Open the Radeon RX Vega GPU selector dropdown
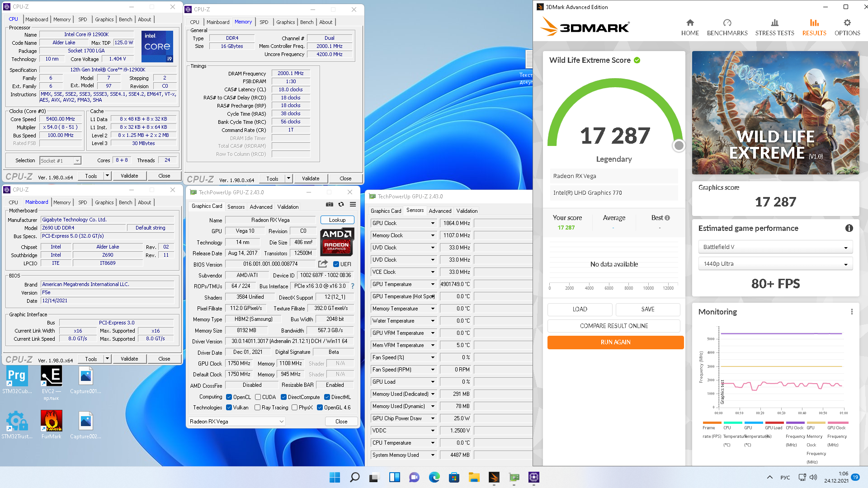 (x=237, y=422)
